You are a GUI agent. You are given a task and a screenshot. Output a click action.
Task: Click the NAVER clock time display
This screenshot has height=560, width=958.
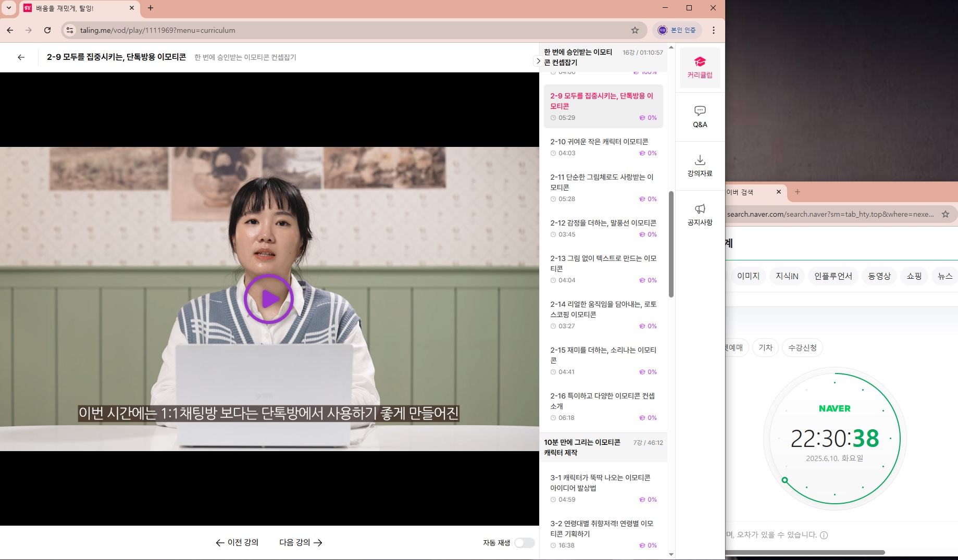[835, 439]
